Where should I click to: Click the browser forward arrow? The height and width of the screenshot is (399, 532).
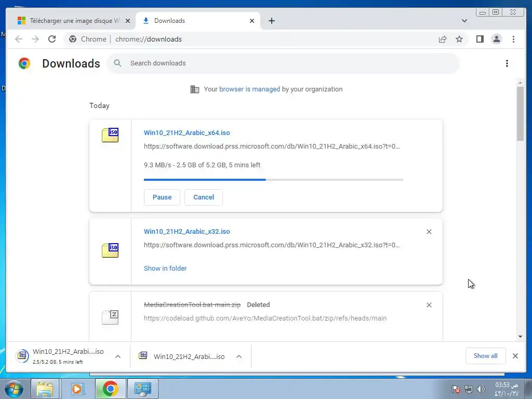tap(35, 39)
